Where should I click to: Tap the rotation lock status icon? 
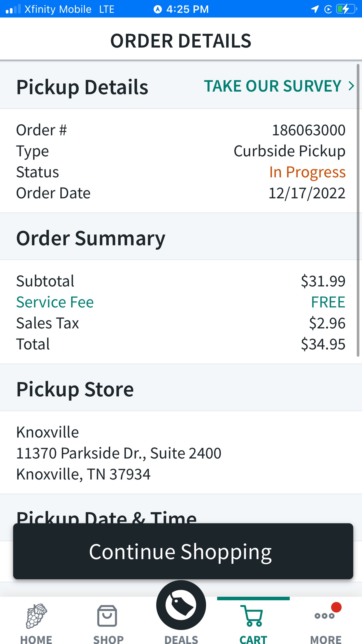pyautogui.click(x=328, y=9)
